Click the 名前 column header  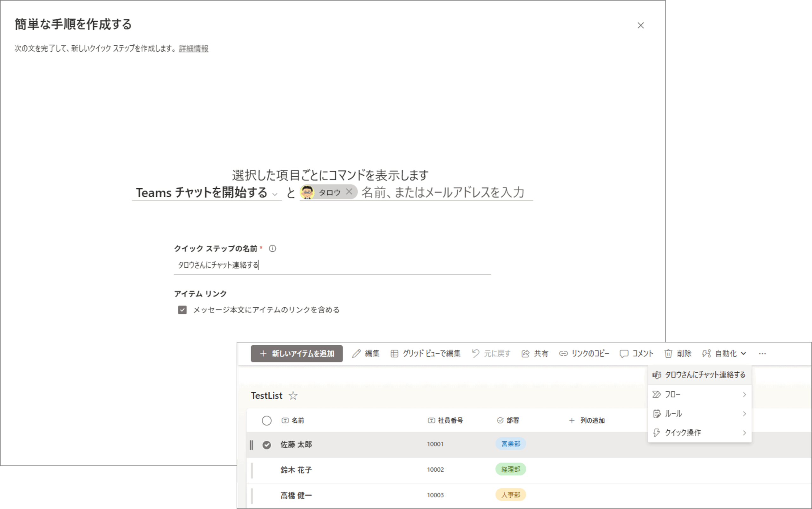[293, 421]
